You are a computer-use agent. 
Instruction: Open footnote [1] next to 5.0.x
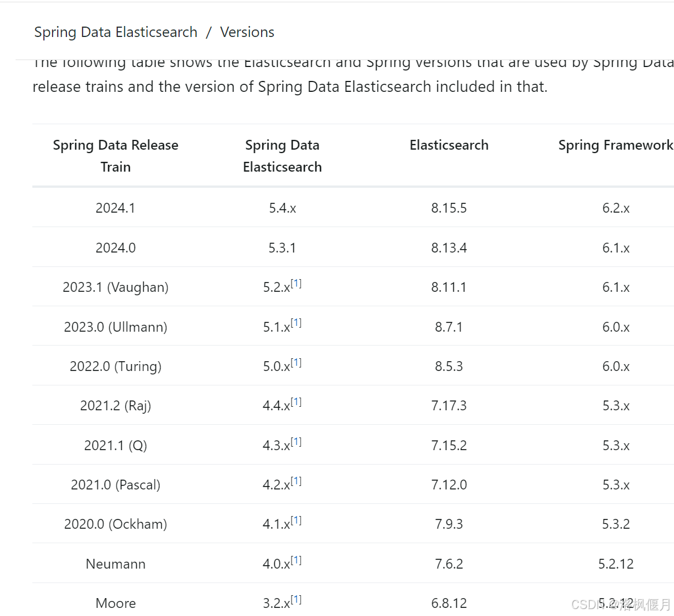click(296, 363)
